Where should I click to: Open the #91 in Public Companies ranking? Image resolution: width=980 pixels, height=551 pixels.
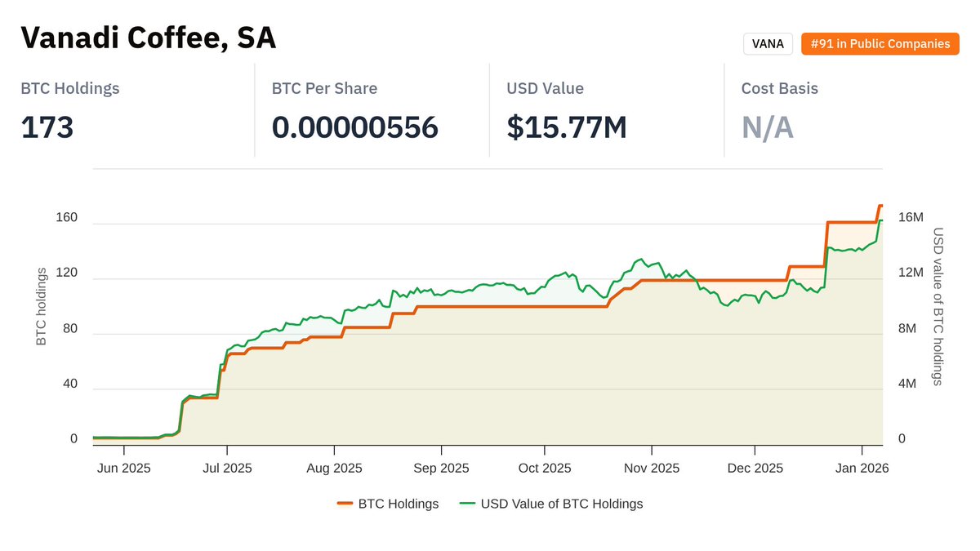pos(880,43)
